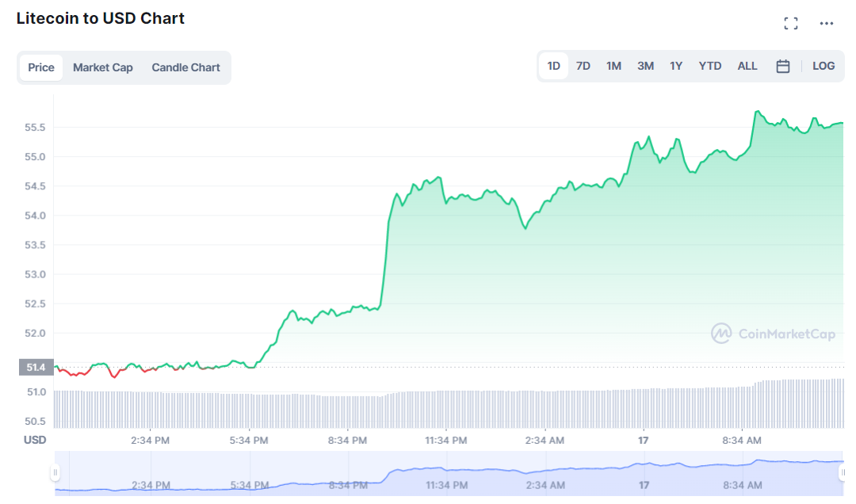Select the 7D time range
The image size is (856, 504).
(x=583, y=66)
